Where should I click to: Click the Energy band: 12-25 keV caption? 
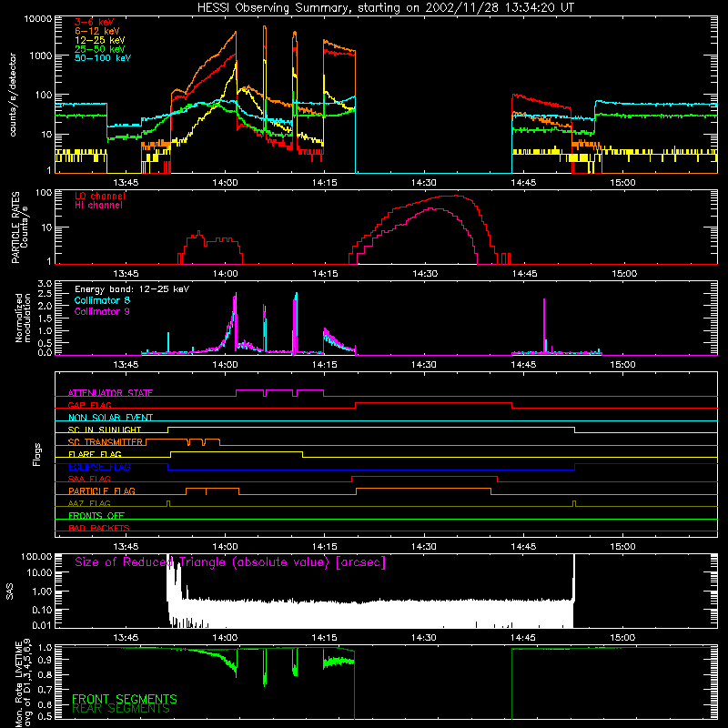[x=132, y=289]
